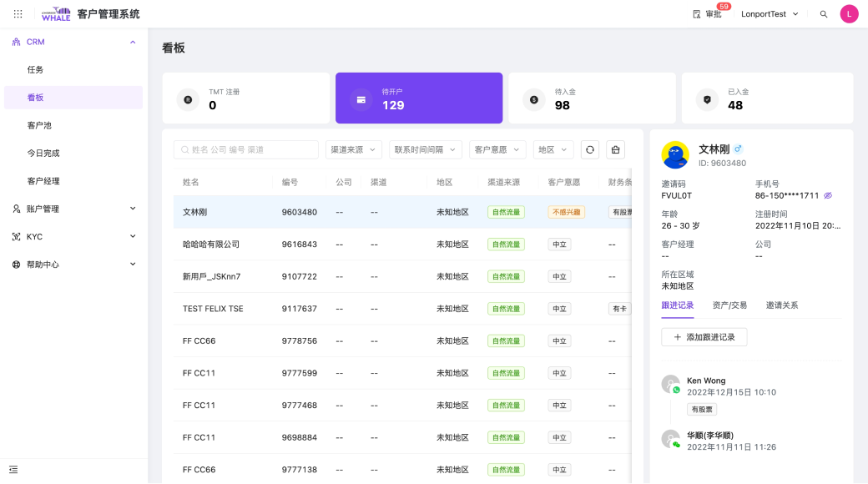Click customer number 9777599
The height and width of the screenshot is (484, 868).
pyautogui.click(x=300, y=373)
